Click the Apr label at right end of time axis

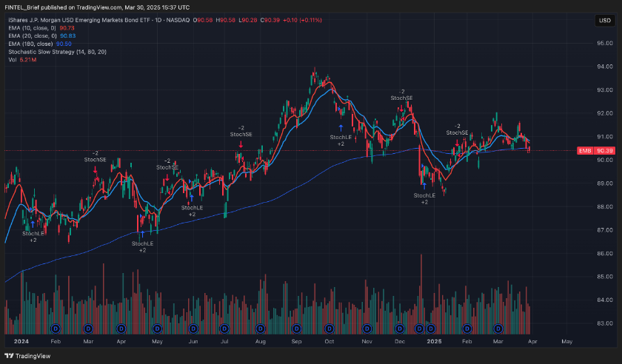point(532,341)
